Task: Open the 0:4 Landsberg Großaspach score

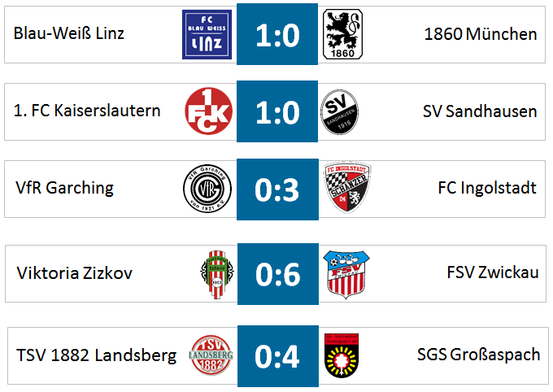Action: tap(278, 356)
